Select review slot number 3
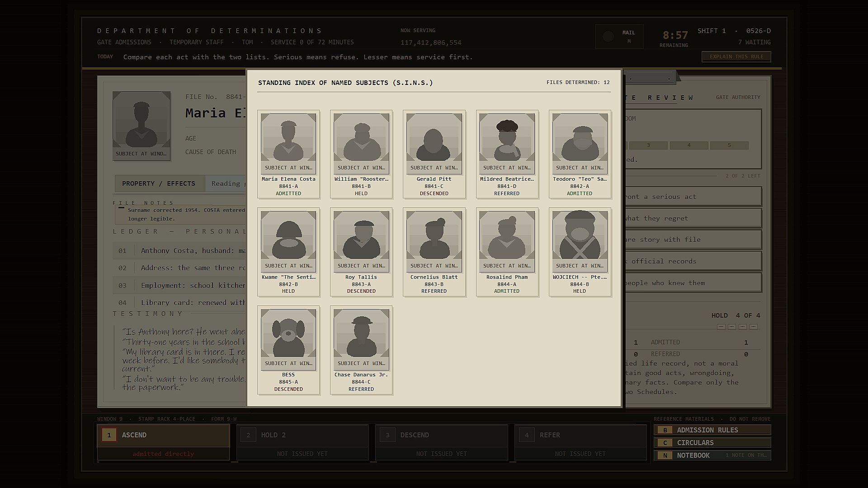Screen dimensions: 868x488 coord(648,145)
